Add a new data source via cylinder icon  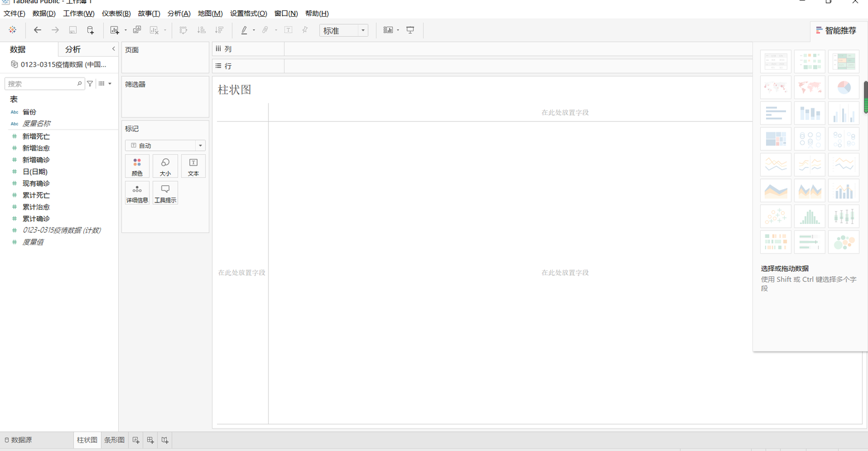tap(90, 30)
